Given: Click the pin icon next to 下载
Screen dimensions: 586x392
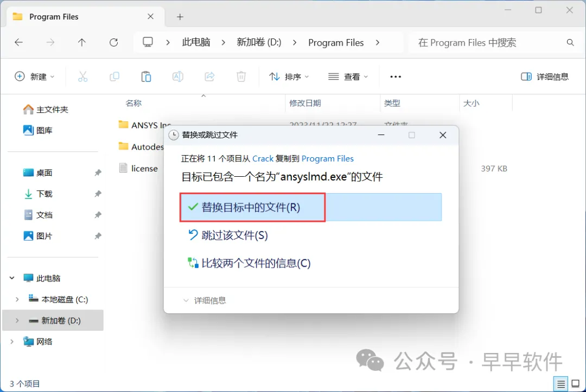Looking at the screenshot, I should (98, 194).
